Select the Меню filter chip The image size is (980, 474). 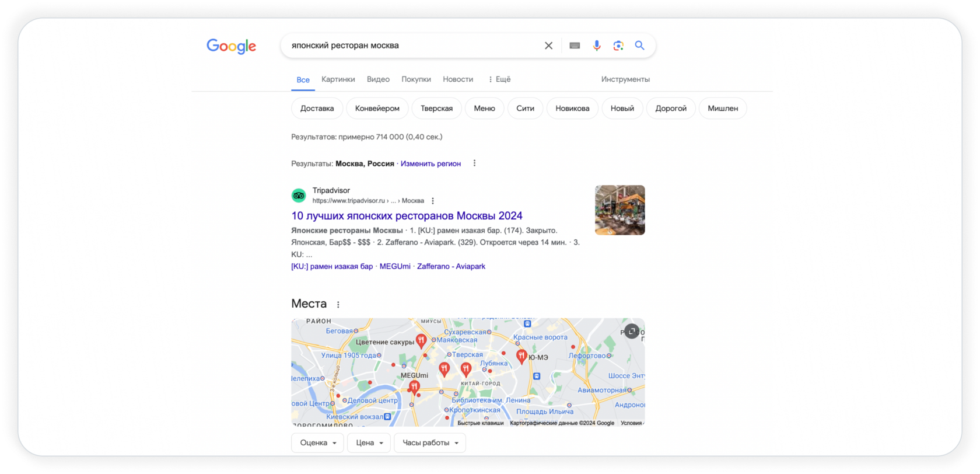pyautogui.click(x=485, y=109)
